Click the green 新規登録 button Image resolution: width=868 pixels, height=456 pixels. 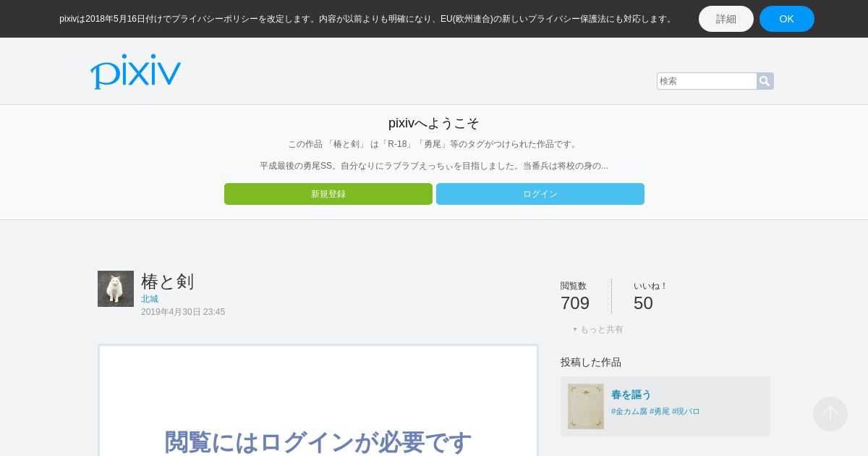pyautogui.click(x=328, y=194)
